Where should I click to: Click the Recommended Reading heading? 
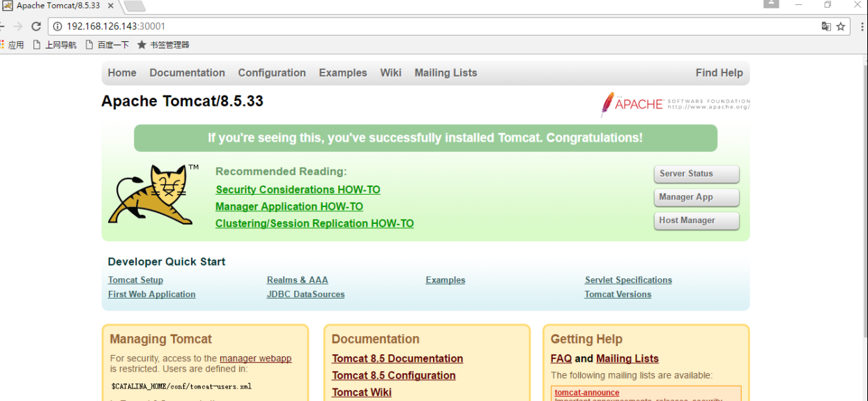point(281,172)
